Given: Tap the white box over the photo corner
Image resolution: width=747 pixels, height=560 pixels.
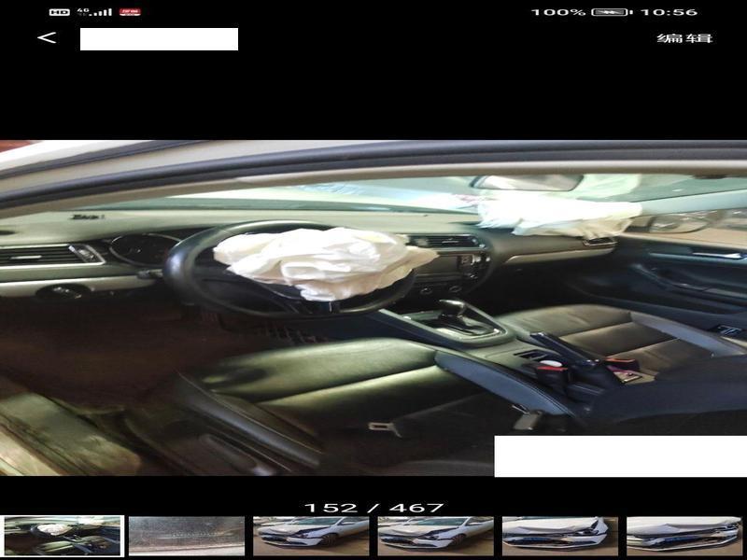Looking at the screenshot, I should click(620, 455).
